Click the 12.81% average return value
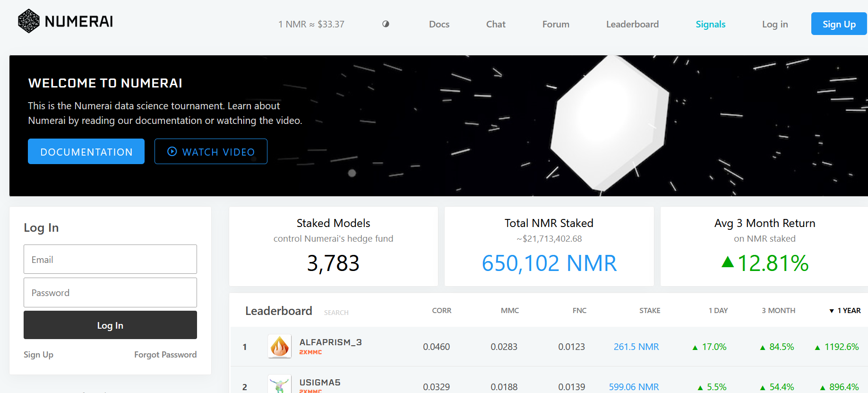Viewport: 868px width, 393px height. 765,263
